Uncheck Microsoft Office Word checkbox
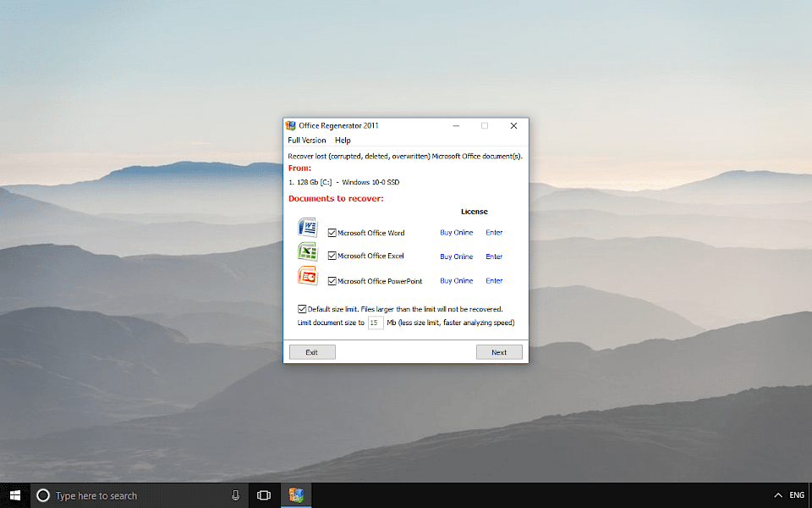 332,233
